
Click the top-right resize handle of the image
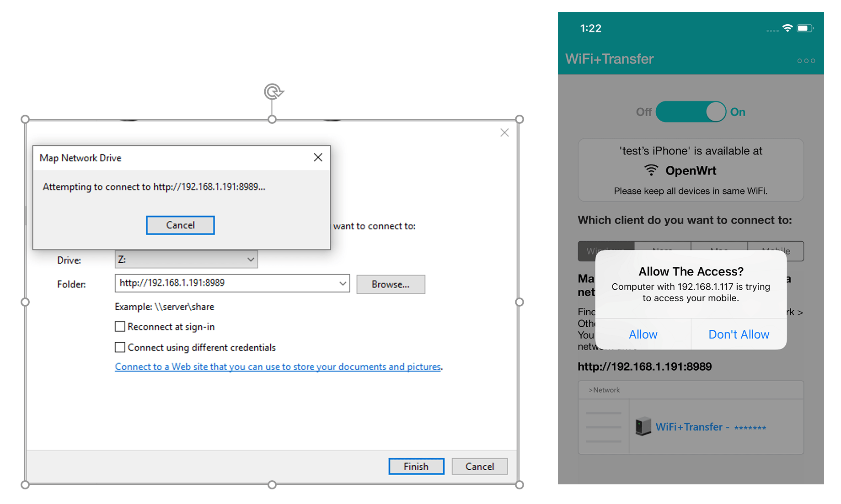(x=519, y=119)
